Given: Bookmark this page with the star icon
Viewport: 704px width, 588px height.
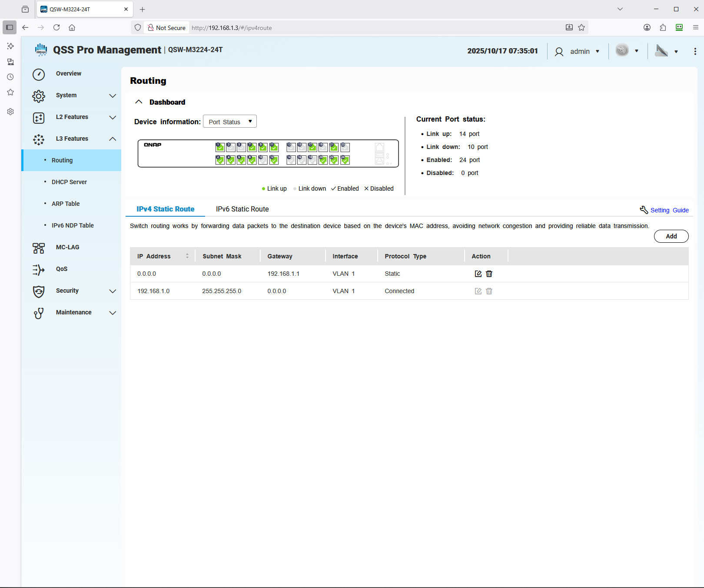Looking at the screenshot, I should tap(581, 28).
